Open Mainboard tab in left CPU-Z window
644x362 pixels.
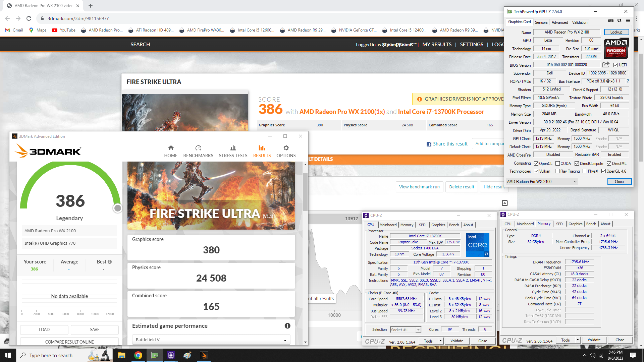pyautogui.click(x=388, y=225)
